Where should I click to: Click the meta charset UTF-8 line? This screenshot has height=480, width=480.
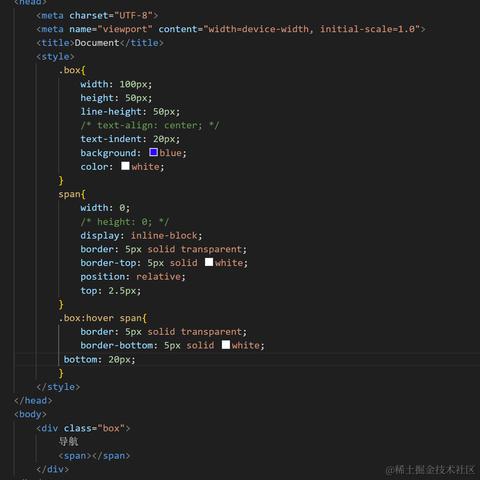click(x=97, y=15)
